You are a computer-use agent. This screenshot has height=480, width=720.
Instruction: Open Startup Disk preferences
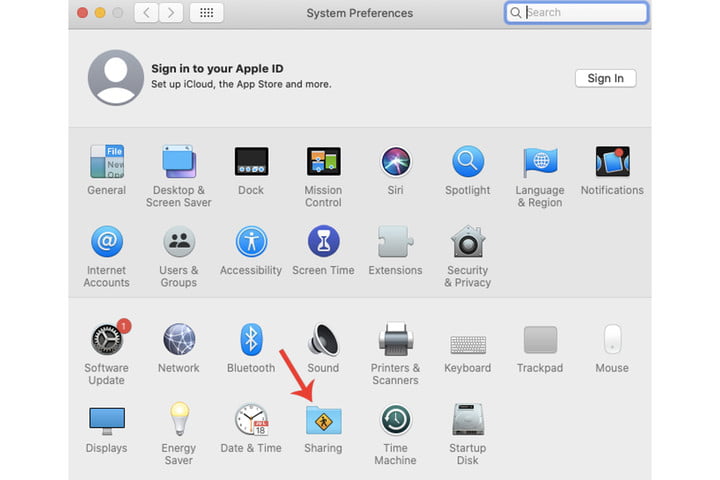click(467, 419)
